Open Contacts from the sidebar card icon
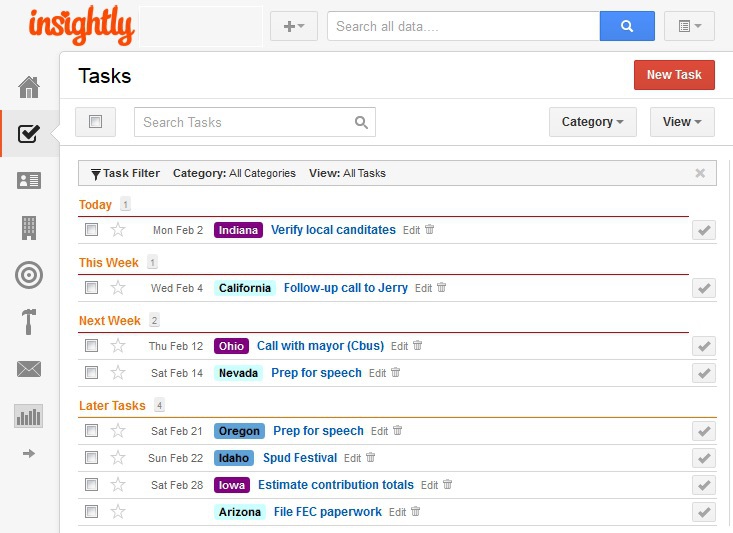This screenshot has height=533, width=733. [29, 180]
